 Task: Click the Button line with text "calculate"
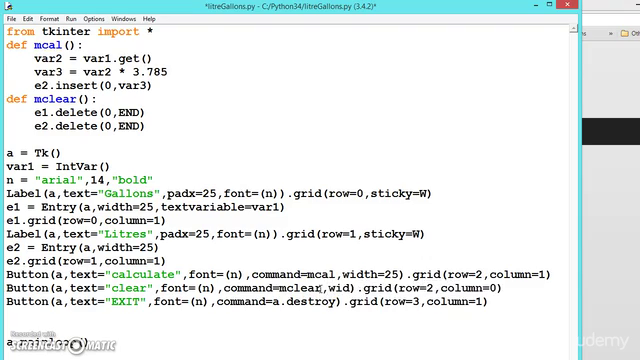coord(278,274)
